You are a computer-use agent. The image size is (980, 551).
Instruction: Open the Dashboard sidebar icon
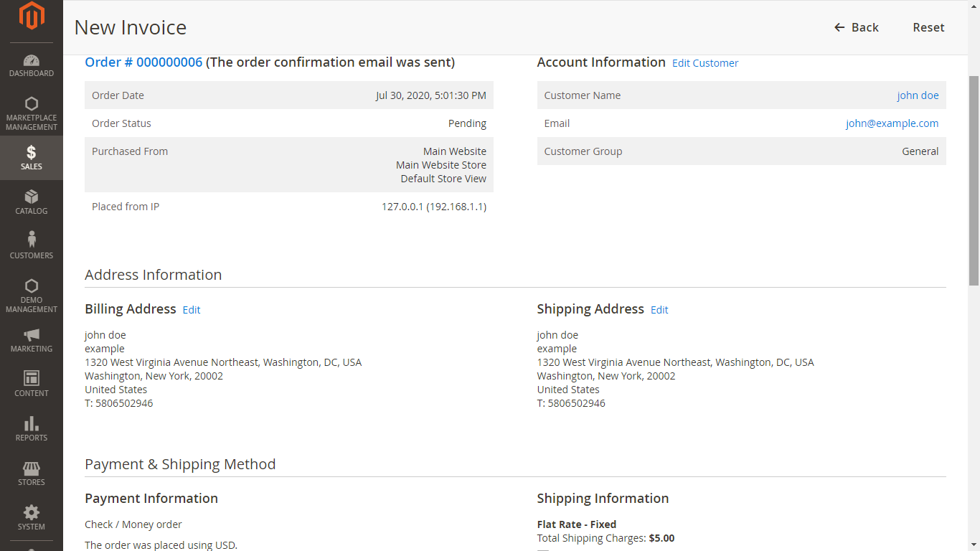(32, 61)
